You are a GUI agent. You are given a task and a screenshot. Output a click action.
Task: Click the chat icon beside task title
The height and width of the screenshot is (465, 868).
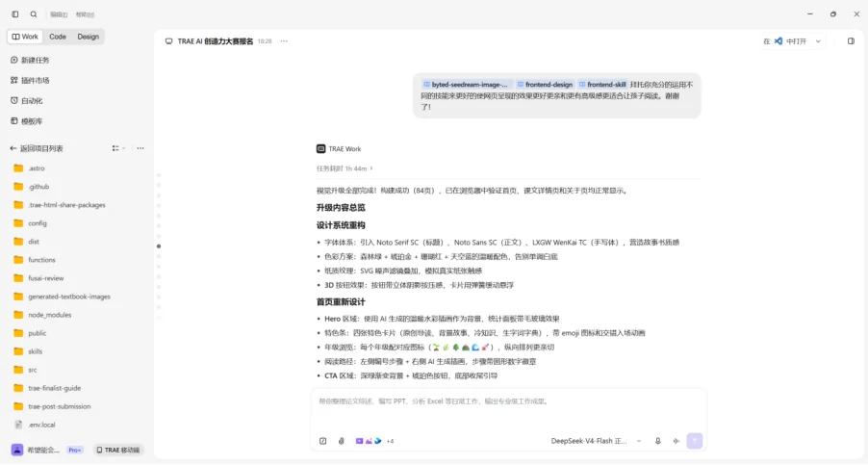coord(168,41)
